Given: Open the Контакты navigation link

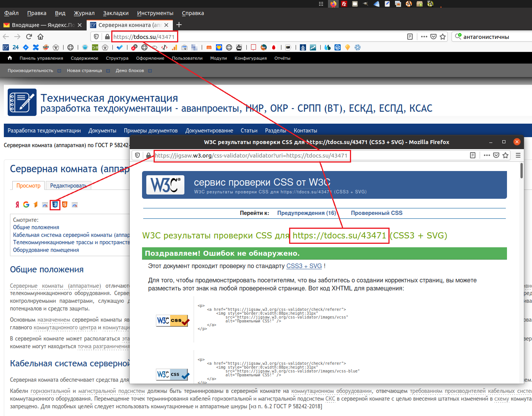Looking at the screenshot, I should tap(306, 131).
